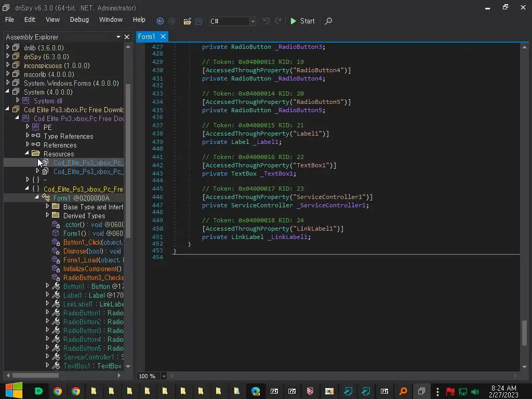Open the 100 % zoom dropdown
The height and width of the screenshot is (399, 532).
click(x=164, y=376)
